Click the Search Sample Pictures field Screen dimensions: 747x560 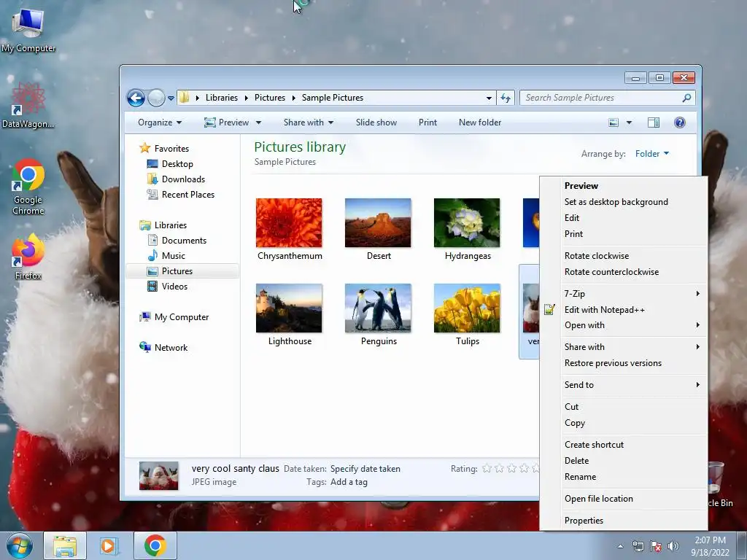[x=608, y=98]
